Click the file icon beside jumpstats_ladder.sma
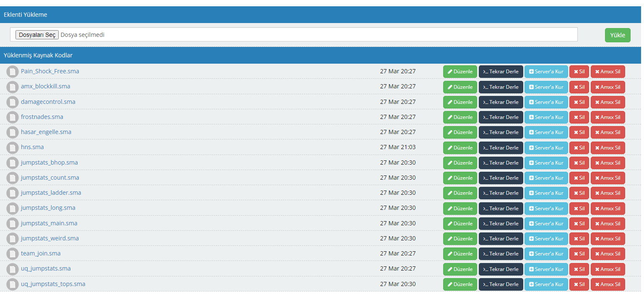Viewport: 644px width, 294px height. [x=13, y=193]
